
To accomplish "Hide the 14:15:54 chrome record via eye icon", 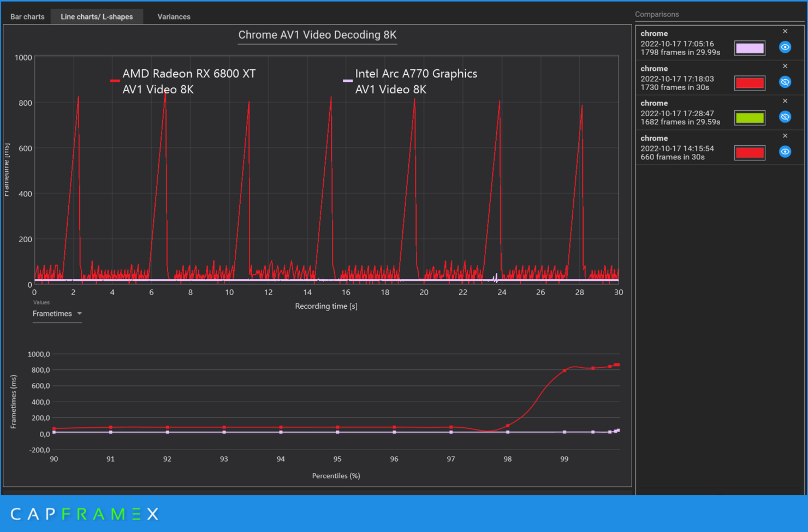I will click(785, 152).
